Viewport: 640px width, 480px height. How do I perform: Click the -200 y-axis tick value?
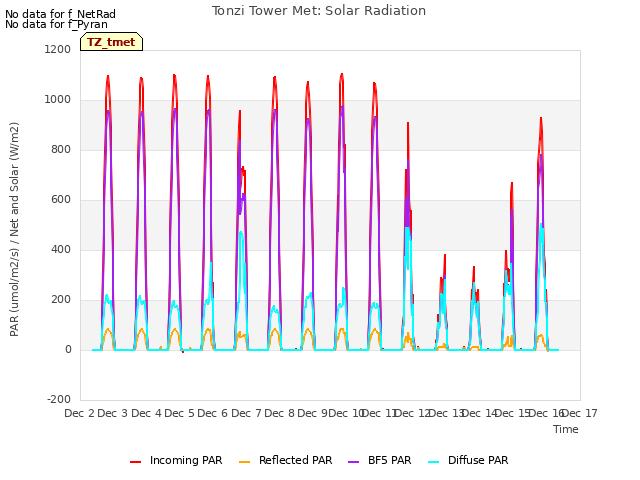point(59,399)
